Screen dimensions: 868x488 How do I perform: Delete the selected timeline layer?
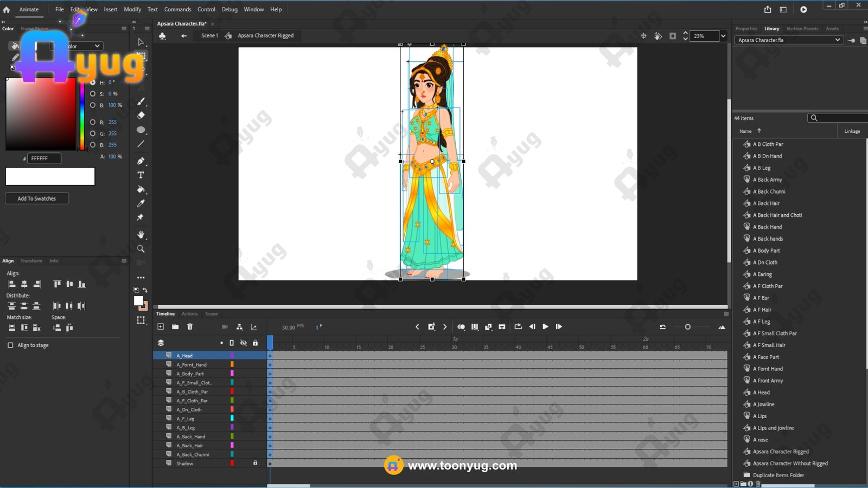tap(190, 326)
